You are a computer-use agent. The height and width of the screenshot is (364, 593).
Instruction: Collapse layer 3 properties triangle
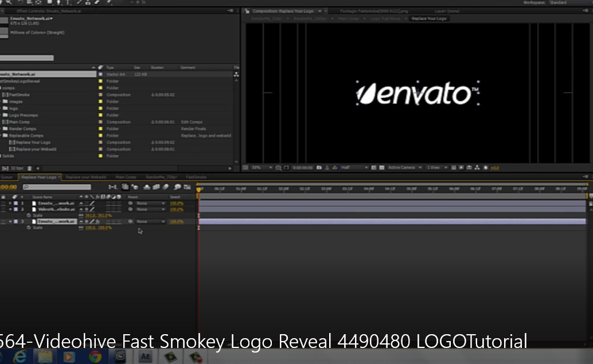click(10, 221)
